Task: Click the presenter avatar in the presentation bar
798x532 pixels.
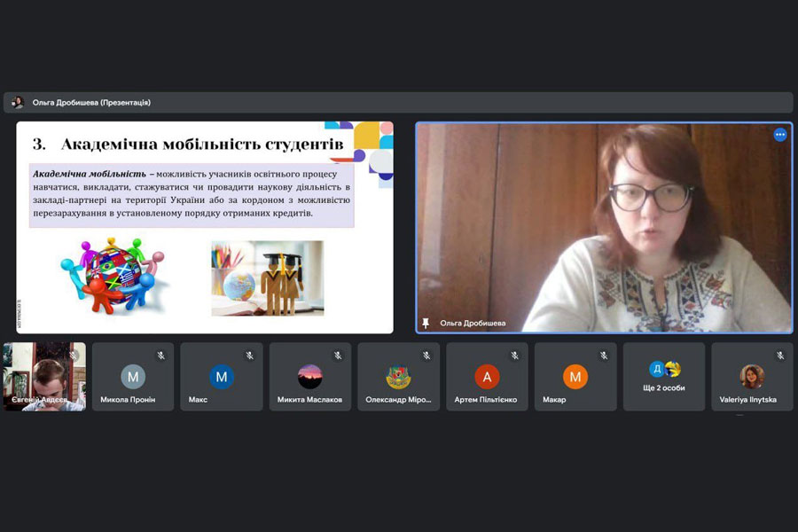Action: pos(18,102)
